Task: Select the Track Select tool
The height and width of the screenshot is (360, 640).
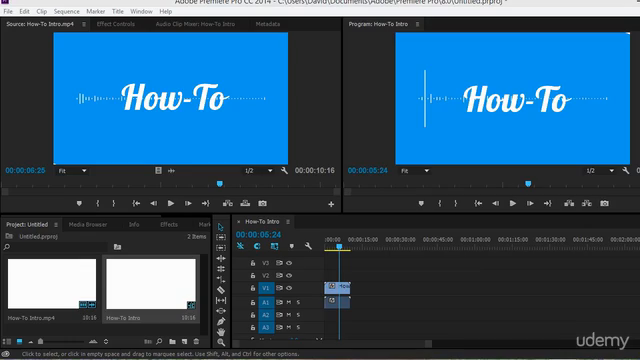Action: [221, 237]
